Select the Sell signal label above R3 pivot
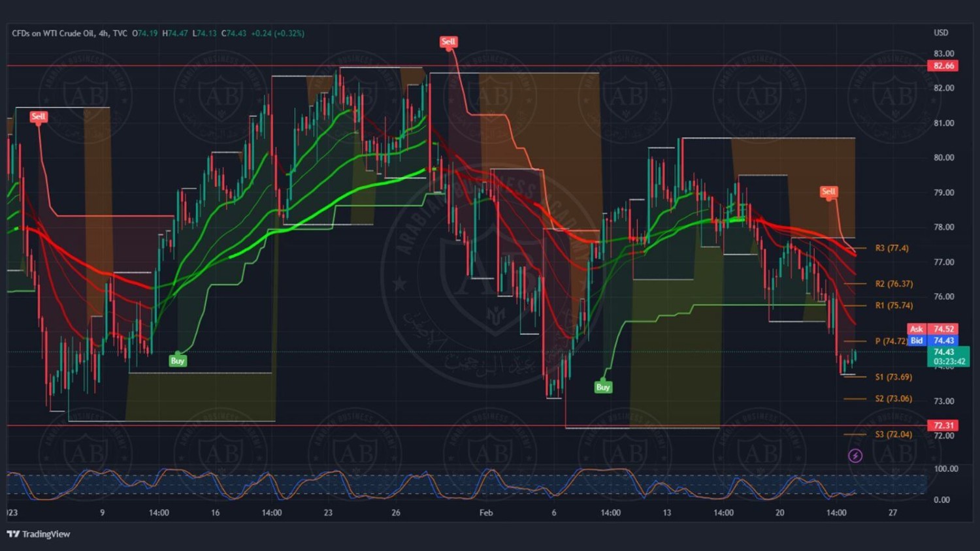This screenshot has width=980, height=551. [828, 191]
